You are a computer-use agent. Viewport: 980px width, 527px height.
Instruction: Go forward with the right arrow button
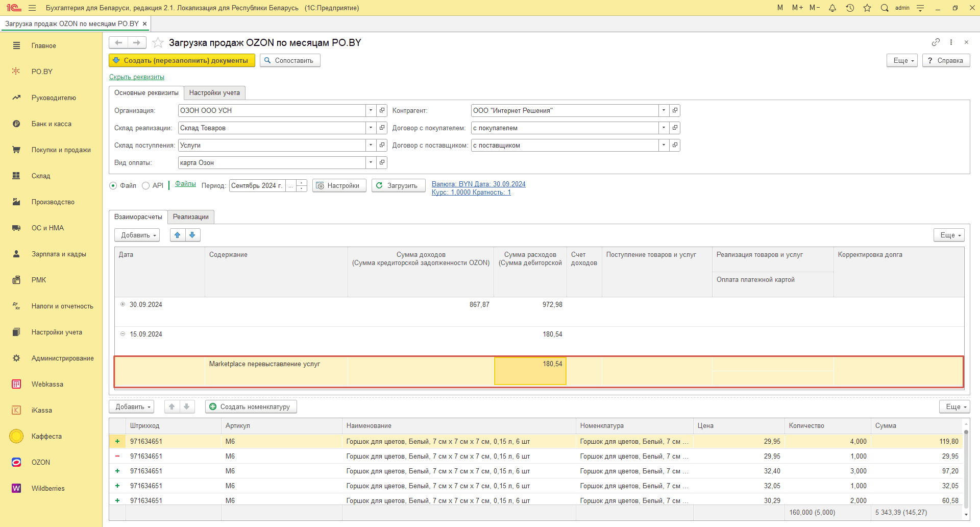(137, 42)
